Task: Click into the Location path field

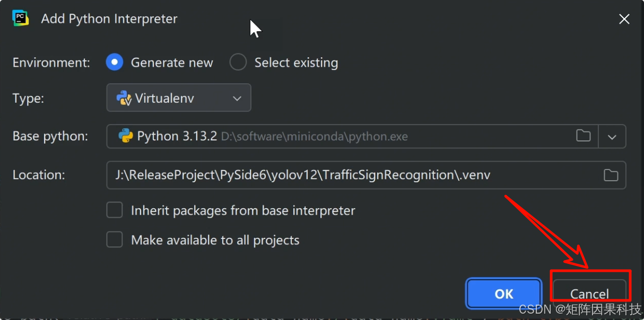Action: tap(350, 175)
